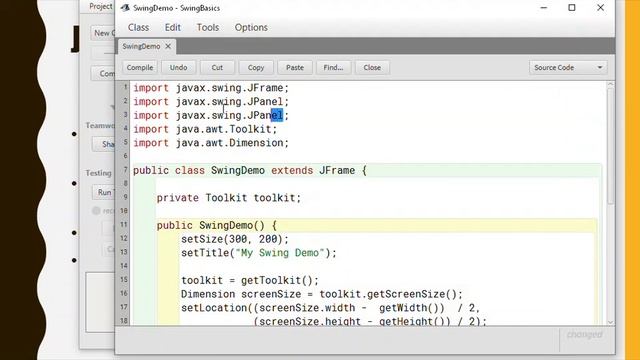This screenshot has width=640, height=360.
Task: Click the vertical scrollbar thumb in editor
Action: [610, 146]
